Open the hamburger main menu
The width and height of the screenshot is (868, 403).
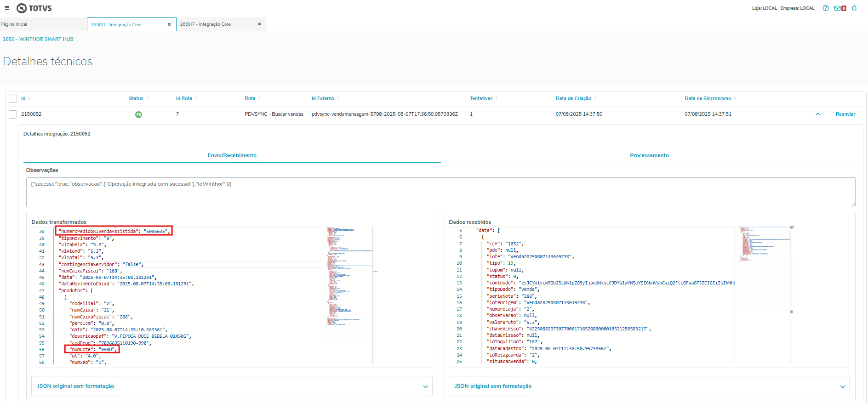point(7,8)
